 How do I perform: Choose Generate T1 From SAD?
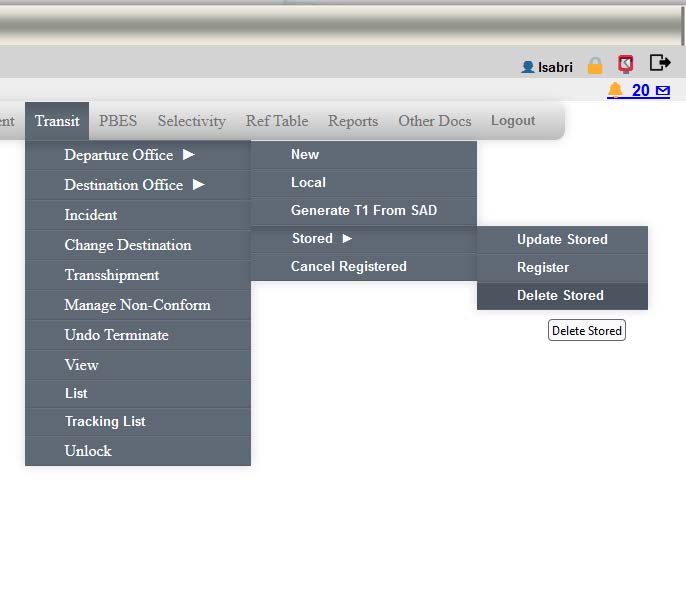coord(363,211)
